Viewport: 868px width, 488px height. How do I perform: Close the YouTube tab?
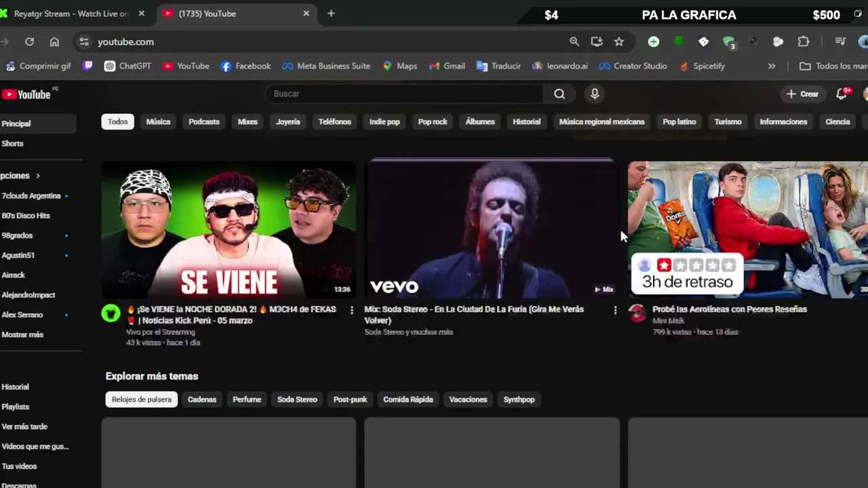(306, 14)
